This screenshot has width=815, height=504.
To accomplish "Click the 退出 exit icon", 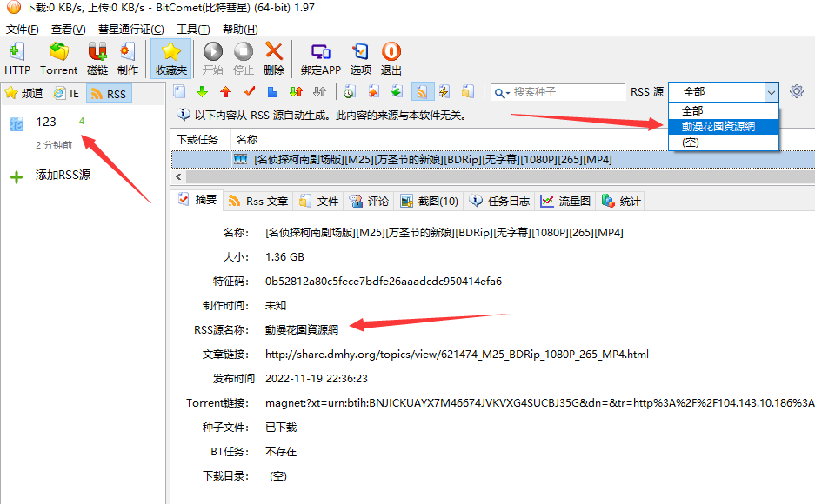I will [391, 58].
